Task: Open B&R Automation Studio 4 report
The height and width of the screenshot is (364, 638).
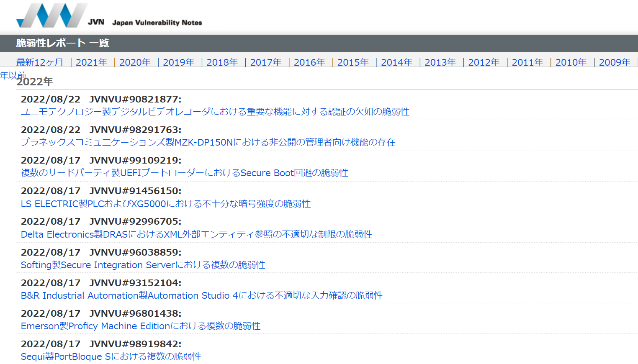Action: tap(202, 295)
